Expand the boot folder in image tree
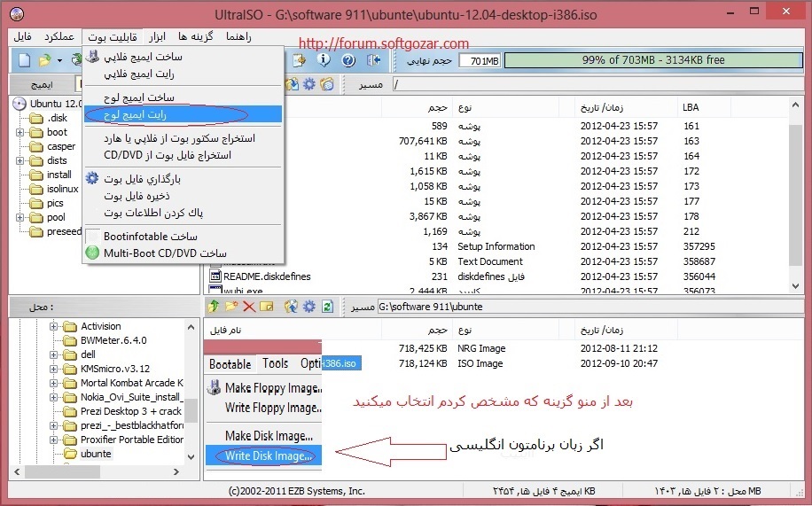Viewport: 812px width, 506px height. [x=20, y=132]
